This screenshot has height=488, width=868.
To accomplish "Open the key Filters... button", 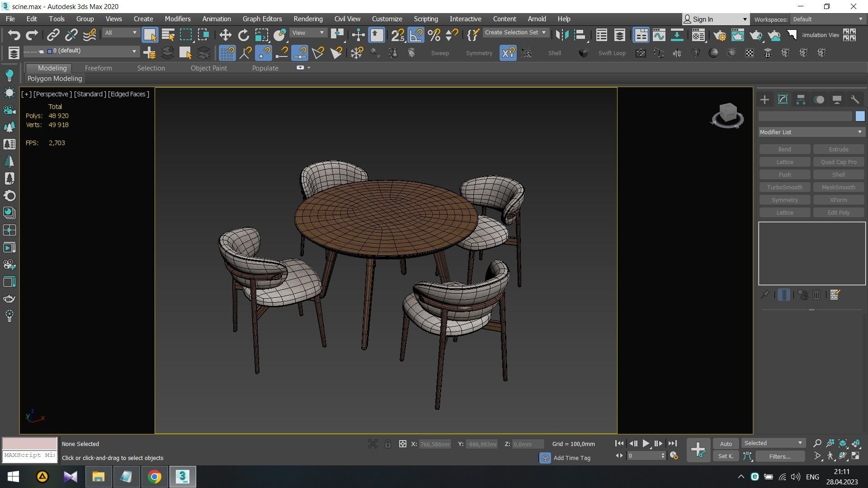I will (x=780, y=456).
